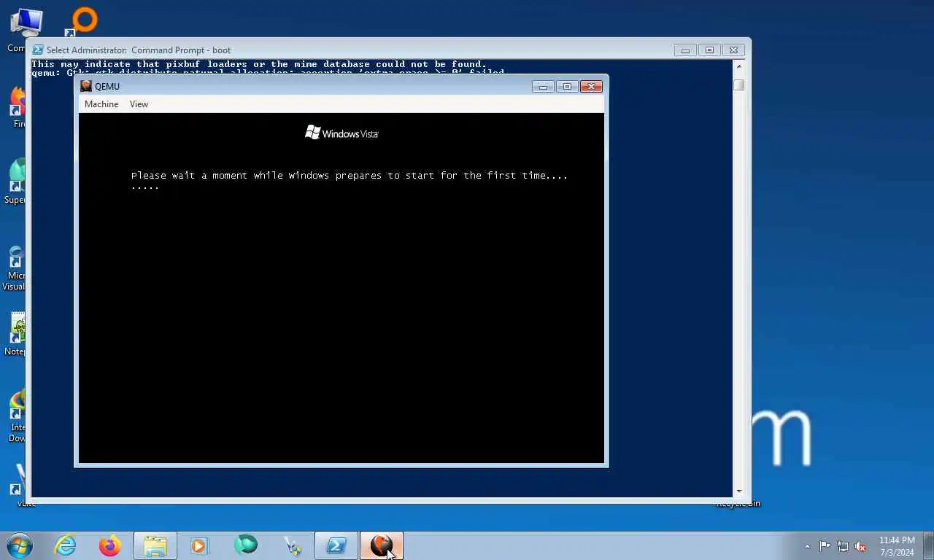The height and width of the screenshot is (560, 934).
Task: Maximize the QEMU window
Action: pyautogui.click(x=567, y=86)
